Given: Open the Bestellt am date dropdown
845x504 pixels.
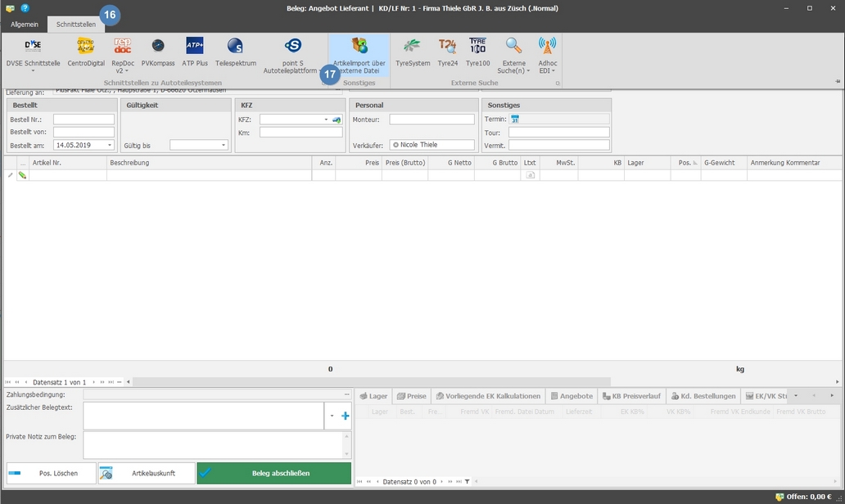Looking at the screenshot, I should tap(110, 145).
